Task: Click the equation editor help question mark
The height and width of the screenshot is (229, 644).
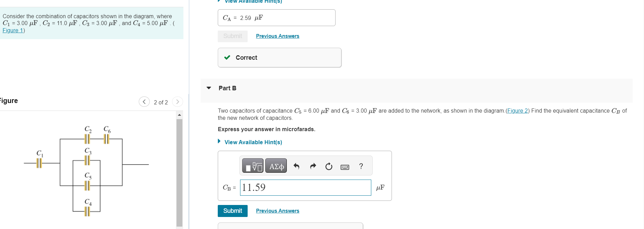Action: (361, 166)
